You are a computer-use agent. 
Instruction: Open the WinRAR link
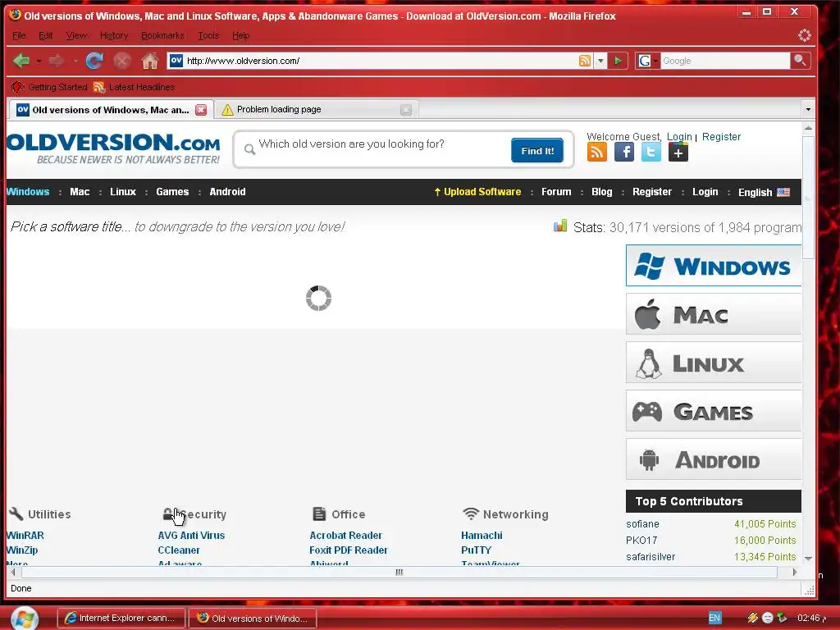25,535
